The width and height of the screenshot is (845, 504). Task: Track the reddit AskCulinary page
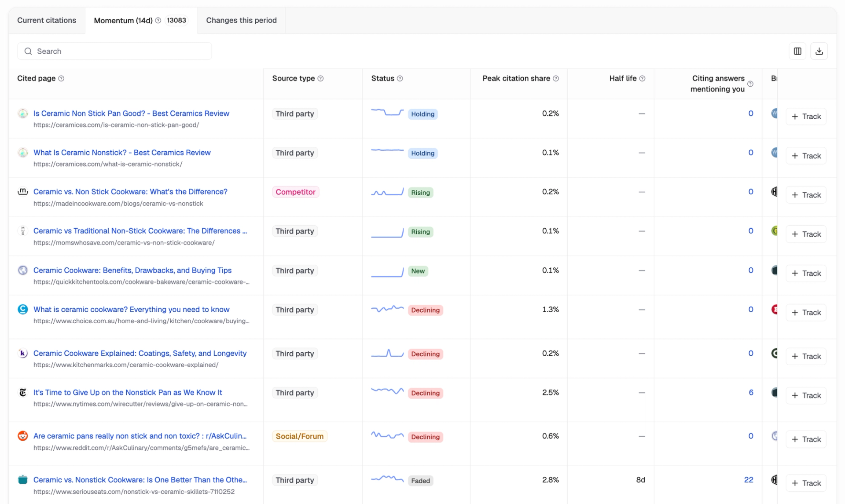pyautogui.click(x=806, y=439)
